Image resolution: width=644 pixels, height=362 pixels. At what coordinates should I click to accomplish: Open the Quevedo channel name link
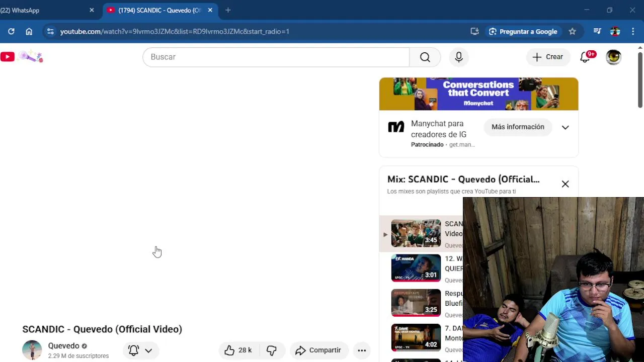tap(64, 346)
